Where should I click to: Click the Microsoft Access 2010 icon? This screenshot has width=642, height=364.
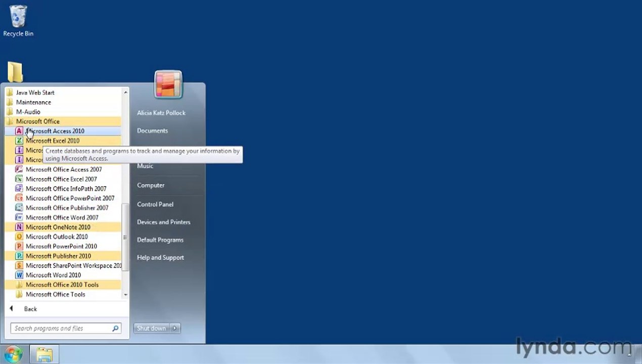19,131
